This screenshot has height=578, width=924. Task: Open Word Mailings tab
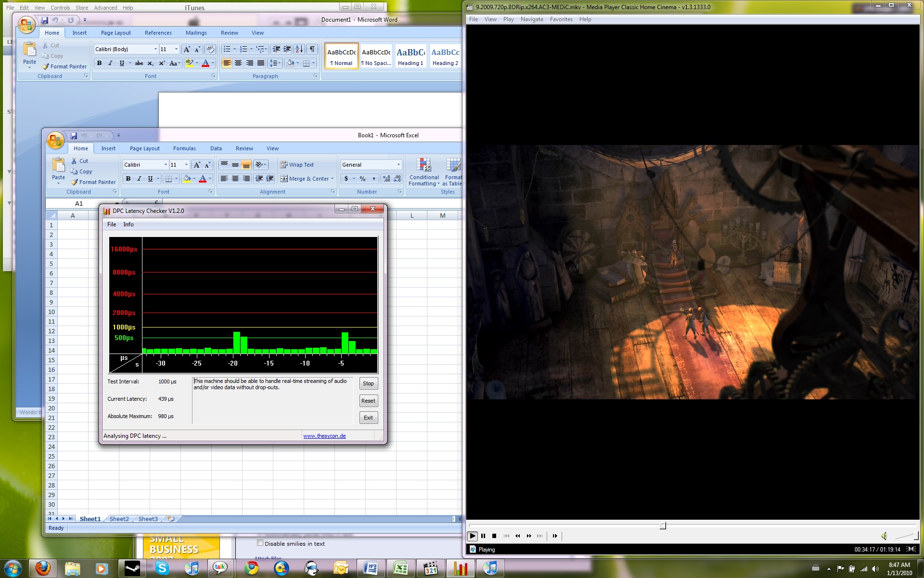pyautogui.click(x=196, y=33)
